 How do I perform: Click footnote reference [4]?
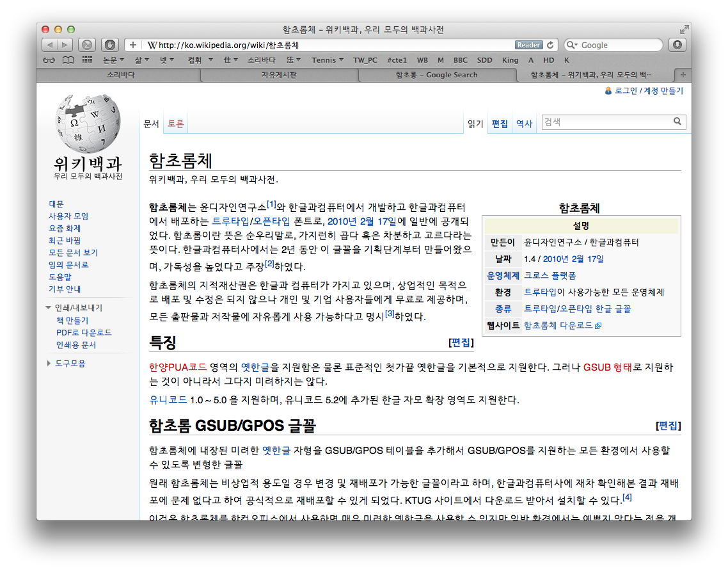627,497
